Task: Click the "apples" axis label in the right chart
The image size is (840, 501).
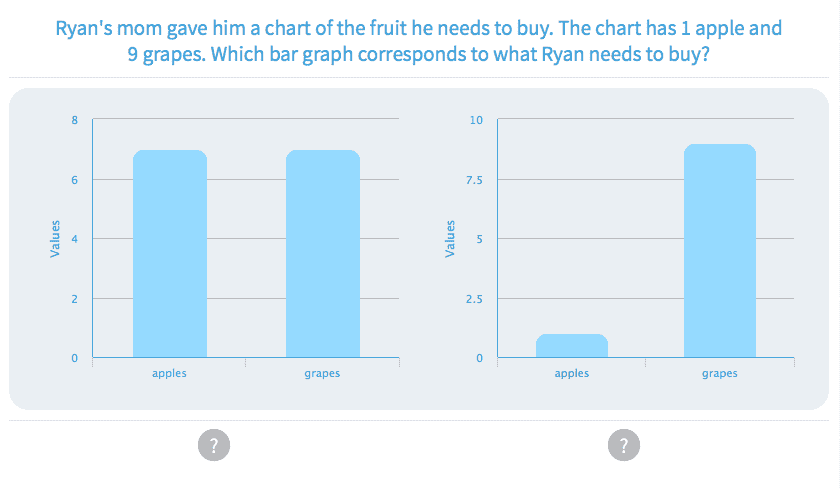Action: pyautogui.click(x=572, y=373)
